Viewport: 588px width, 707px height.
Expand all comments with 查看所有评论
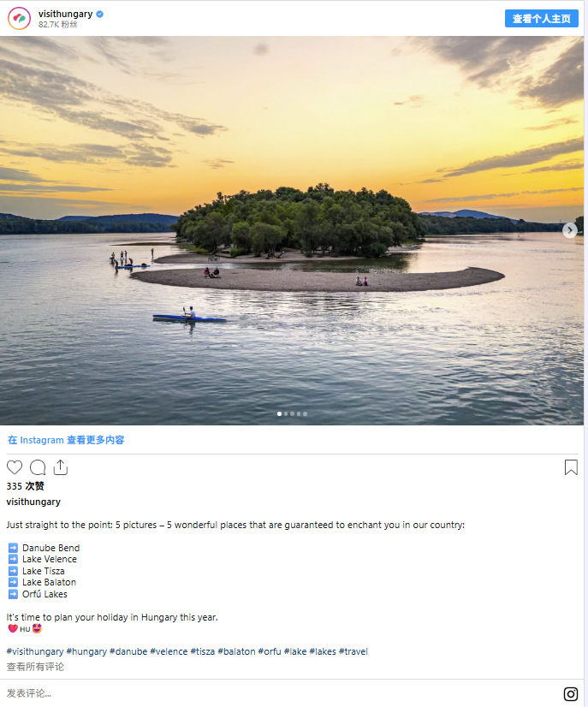tap(35, 667)
